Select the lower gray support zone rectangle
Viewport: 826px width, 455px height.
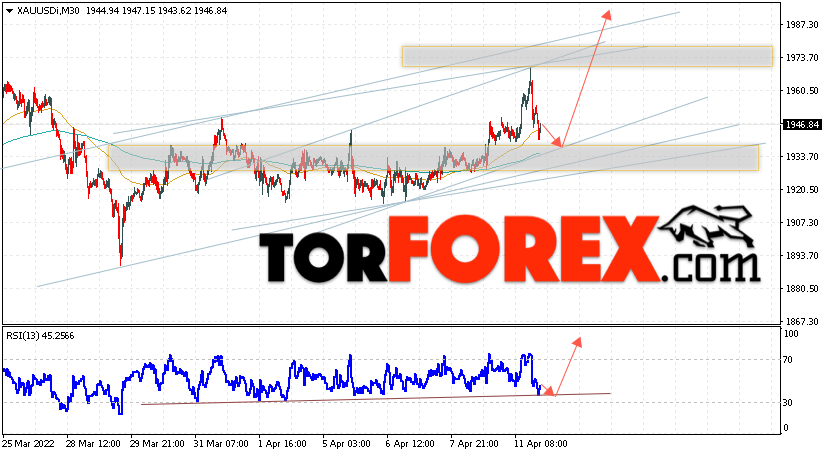[x=433, y=157]
